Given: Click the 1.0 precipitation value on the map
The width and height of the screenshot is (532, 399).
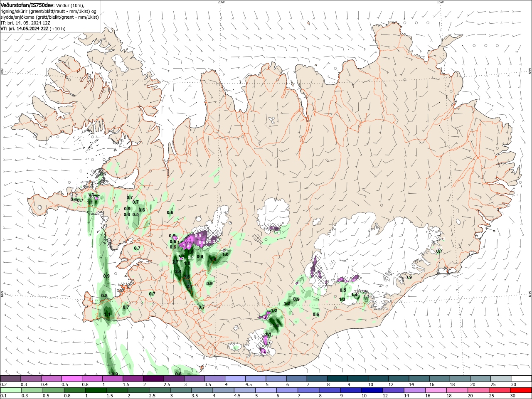Looking at the screenshot, I should 226,254.
